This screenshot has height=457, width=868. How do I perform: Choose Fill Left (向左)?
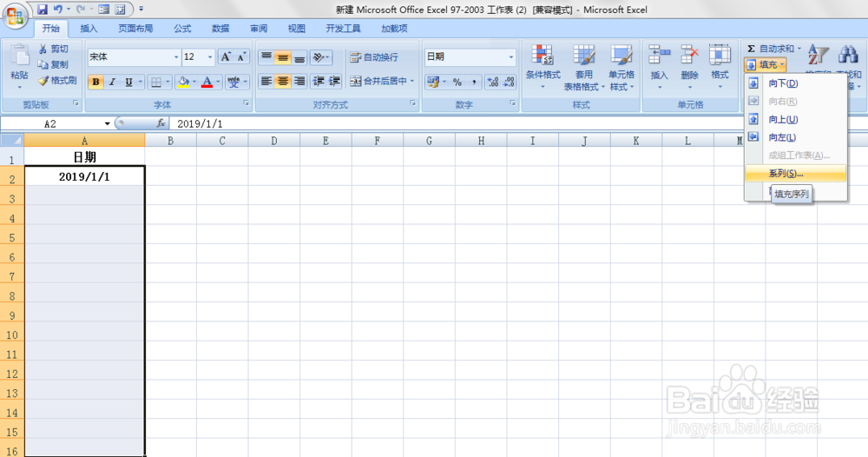click(795, 137)
